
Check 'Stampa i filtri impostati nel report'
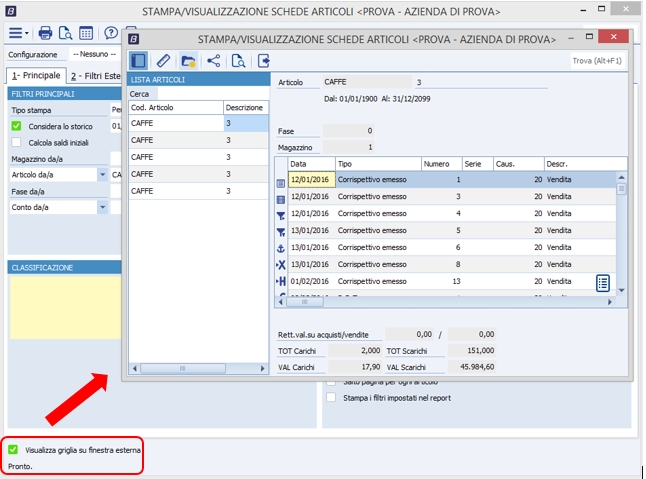332,397
